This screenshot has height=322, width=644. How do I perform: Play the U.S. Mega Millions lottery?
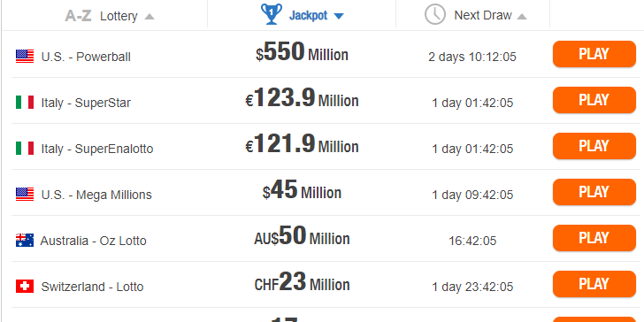(x=594, y=192)
